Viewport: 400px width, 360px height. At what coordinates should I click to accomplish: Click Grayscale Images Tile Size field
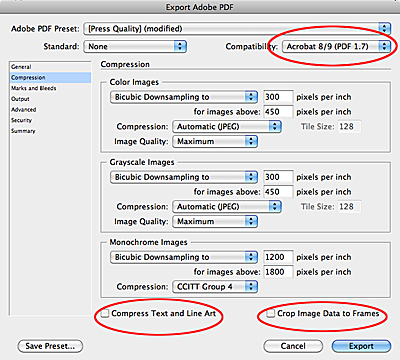349,207
